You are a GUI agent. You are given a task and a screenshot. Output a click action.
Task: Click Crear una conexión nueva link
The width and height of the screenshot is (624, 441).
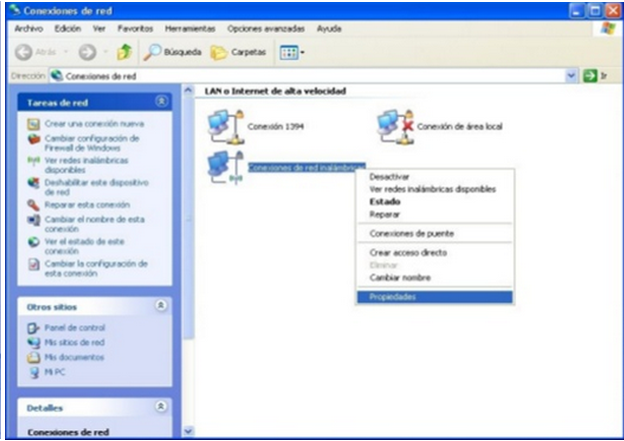coord(94,124)
